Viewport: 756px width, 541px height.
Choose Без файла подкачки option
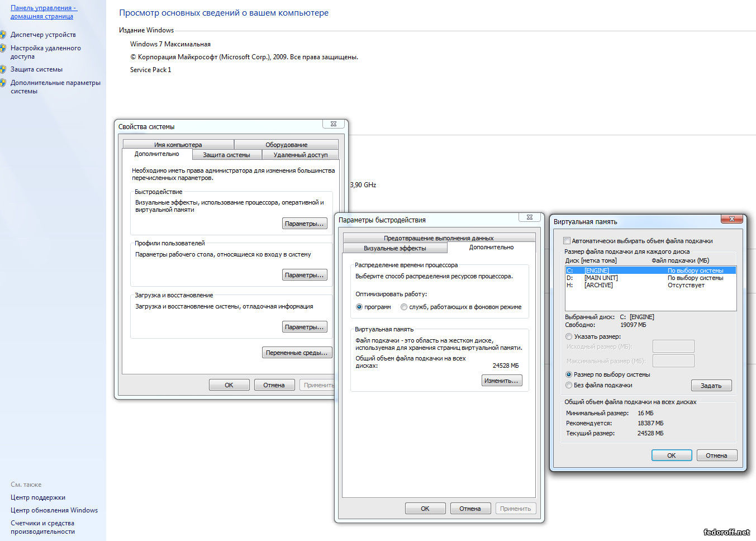pyautogui.click(x=569, y=385)
